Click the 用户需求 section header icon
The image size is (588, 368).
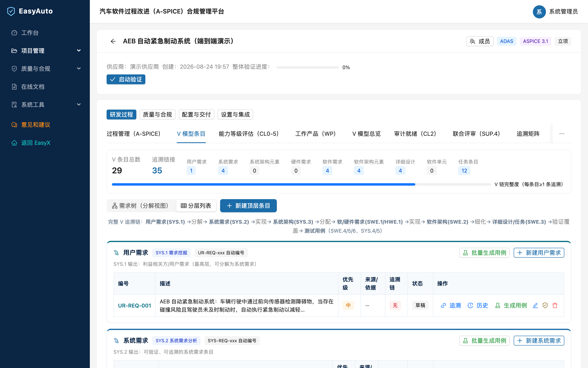coord(116,253)
